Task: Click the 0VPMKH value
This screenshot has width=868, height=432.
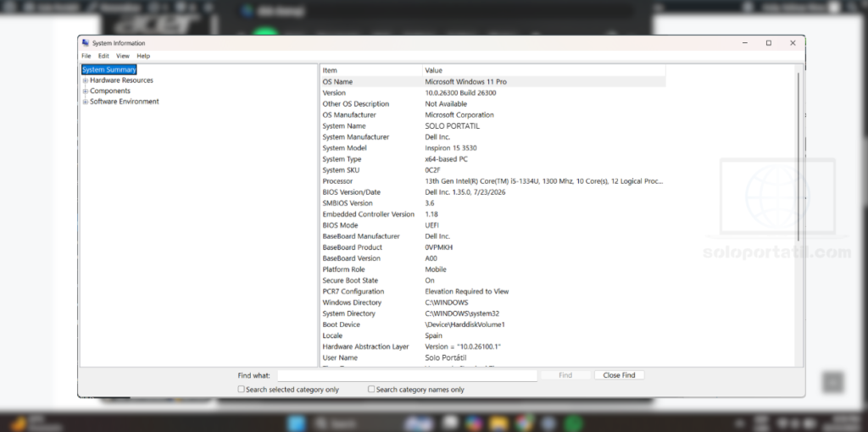Action: 438,248
